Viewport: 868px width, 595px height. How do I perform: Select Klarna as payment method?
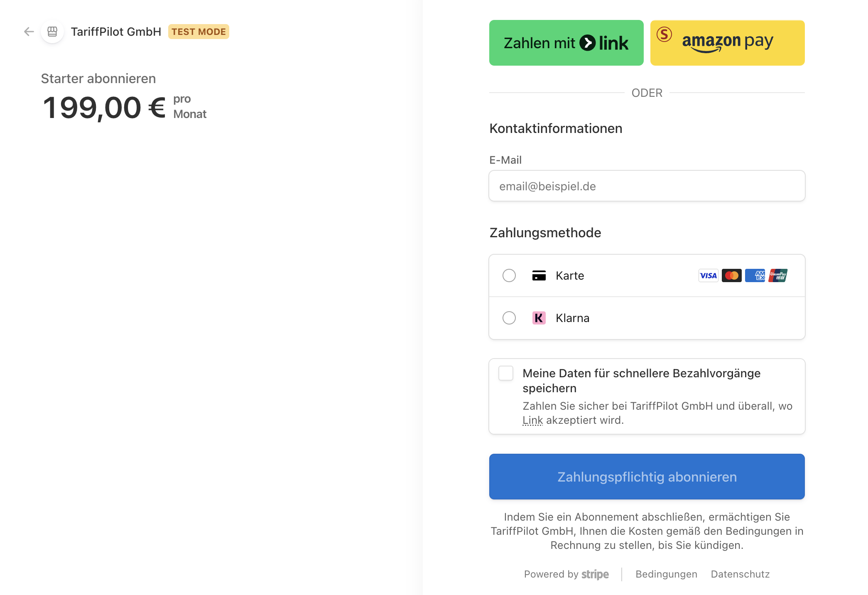[509, 318]
